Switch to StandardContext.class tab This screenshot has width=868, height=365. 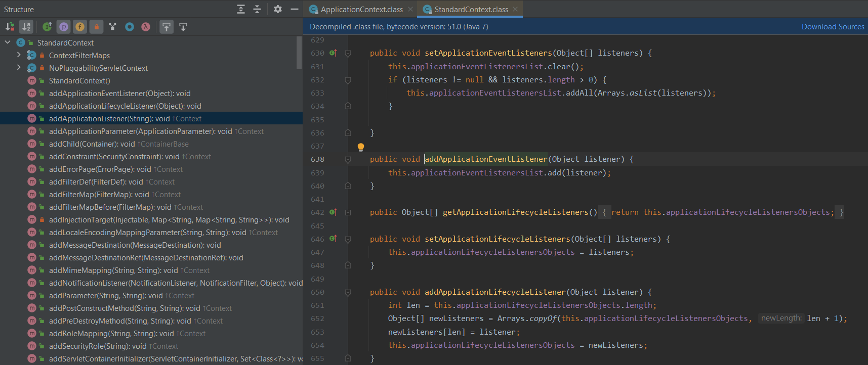471,9
